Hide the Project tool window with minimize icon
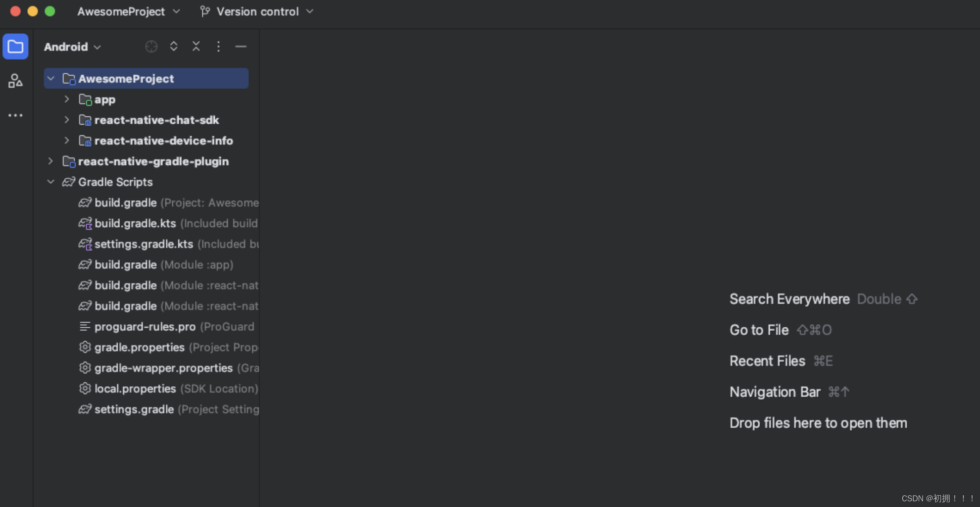 [x=241, y=46]
